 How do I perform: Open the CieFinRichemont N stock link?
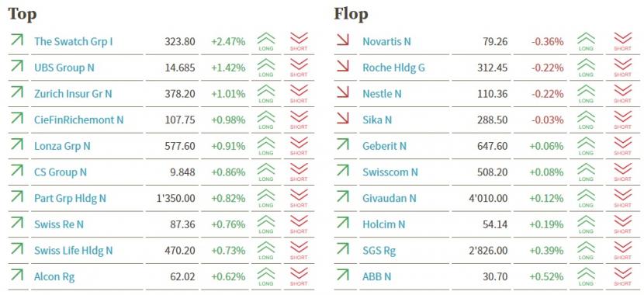pos(79,120)
